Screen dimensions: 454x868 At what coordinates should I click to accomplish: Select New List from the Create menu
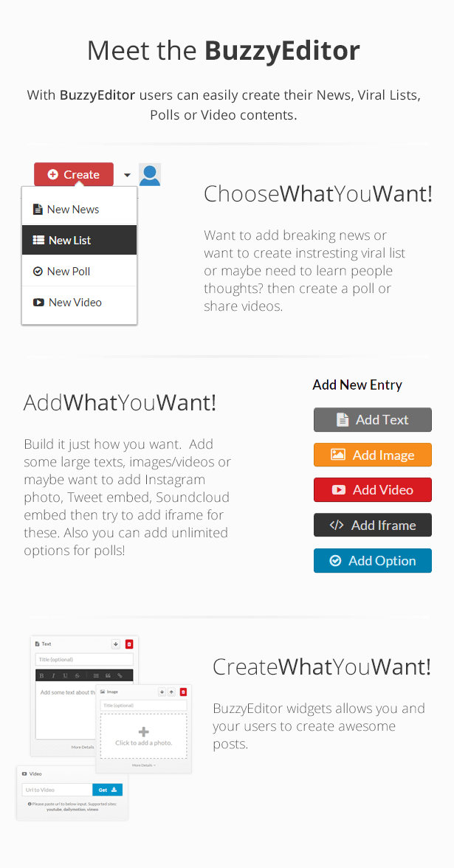[x=79, y=241]
